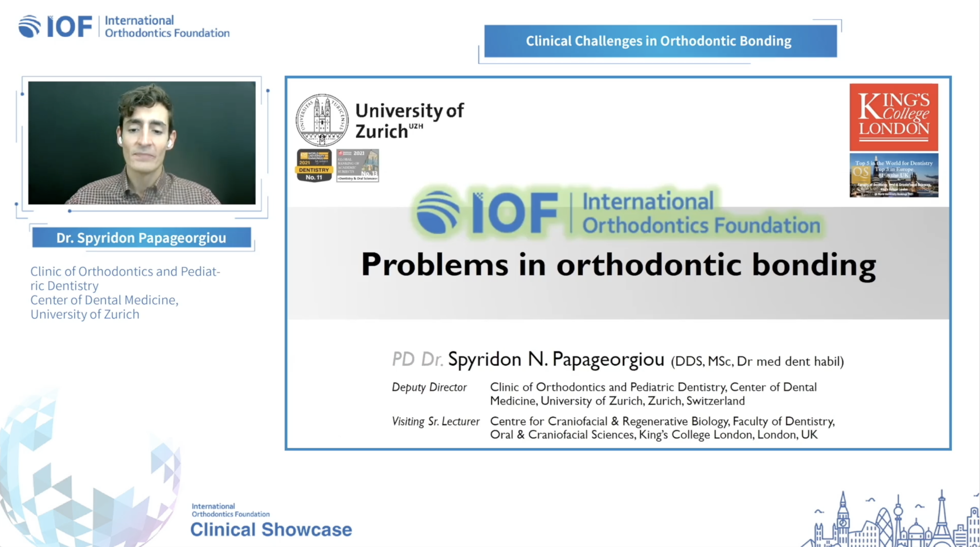Click the "Clinical Showcase" footer title
980x547 pixels.
coord(271,529)
